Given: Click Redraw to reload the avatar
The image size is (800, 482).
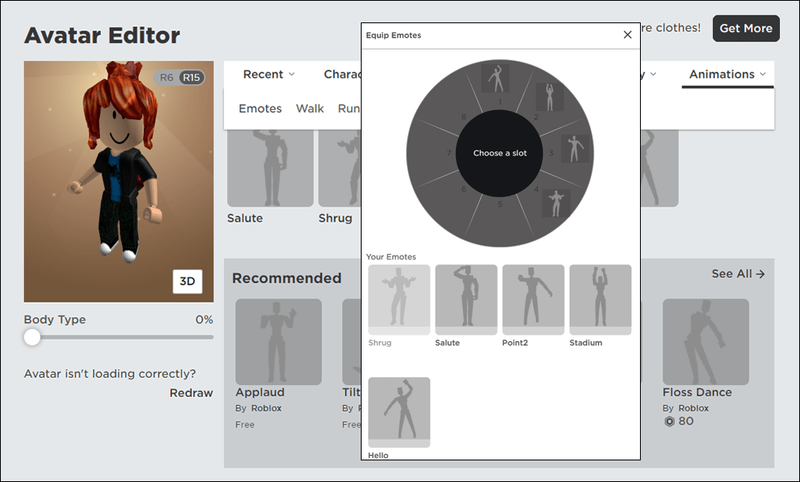Looking at the screenshot, I should (191, 393).
